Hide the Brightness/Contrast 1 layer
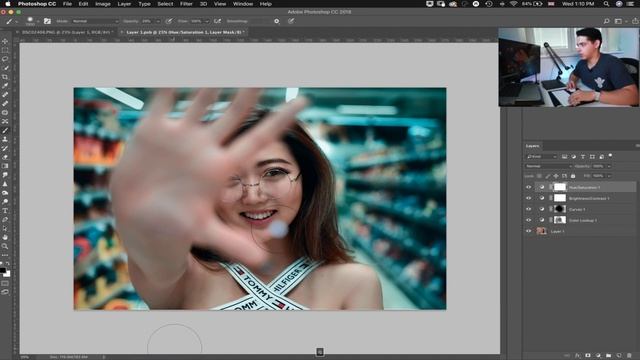 pyautogui.click(x=529, y=198)
